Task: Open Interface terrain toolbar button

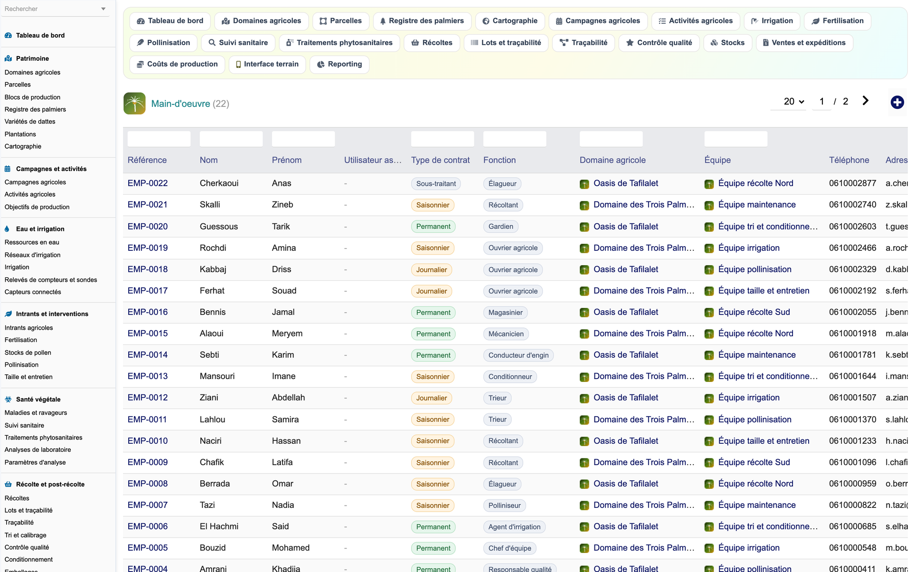Action: click(x=267, y=64)
